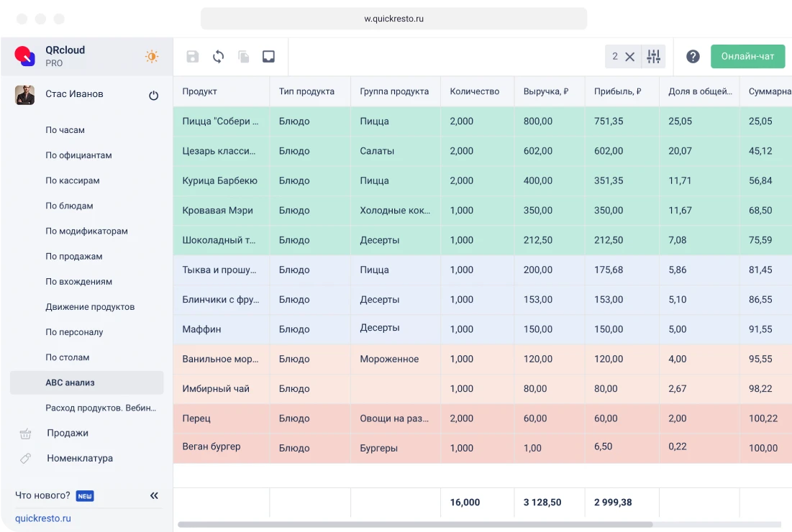
Task: Open the По часам report
Action: click(x=65, y=130)
